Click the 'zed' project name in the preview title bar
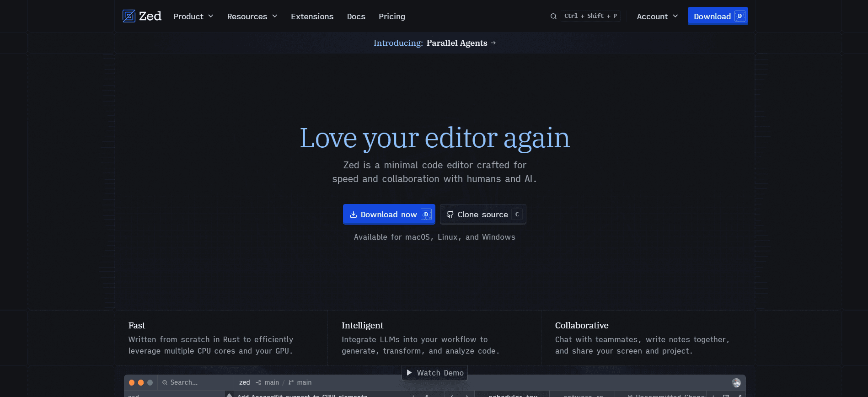Screen dimensions: 868x397 tap(245, 382)
